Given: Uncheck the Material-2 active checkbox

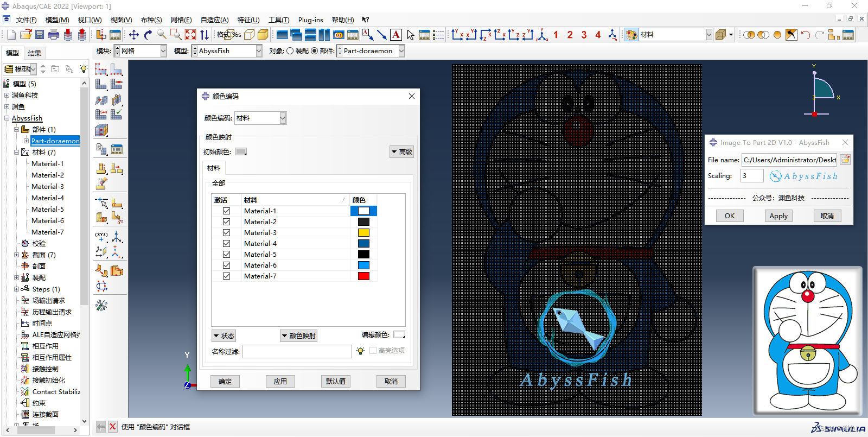Looking at the screenshot, I should [226, 221].
